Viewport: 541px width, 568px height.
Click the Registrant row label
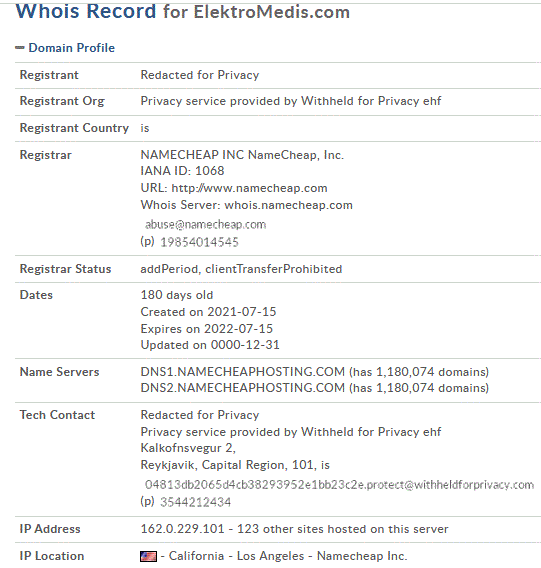49,75
